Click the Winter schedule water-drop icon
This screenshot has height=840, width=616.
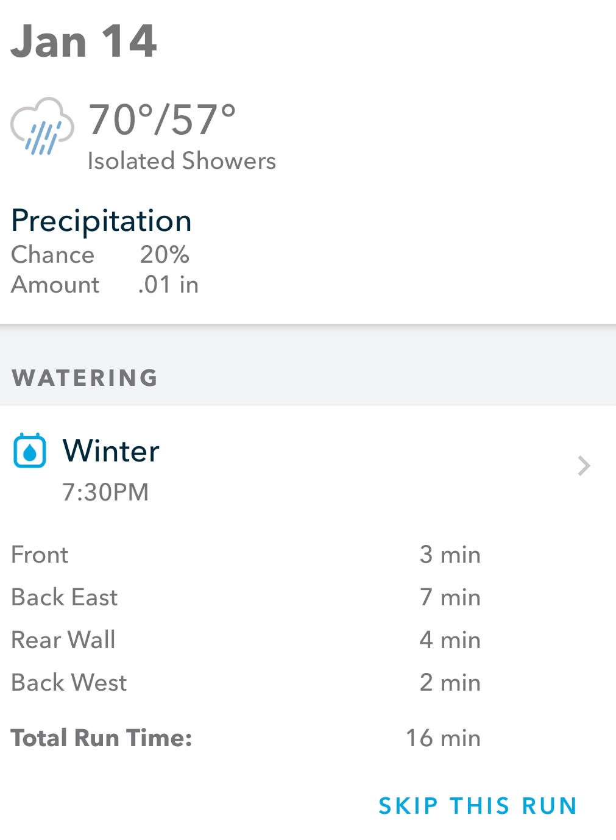pos(30,451)
